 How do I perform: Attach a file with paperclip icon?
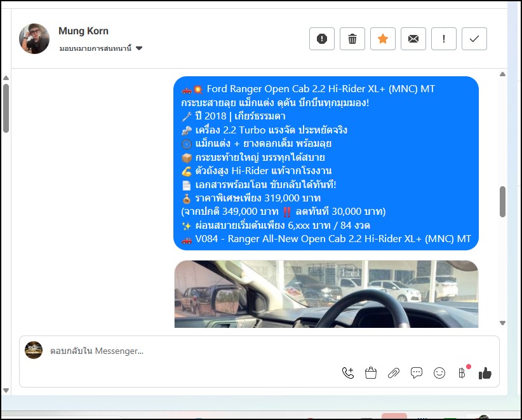(394, 373)
